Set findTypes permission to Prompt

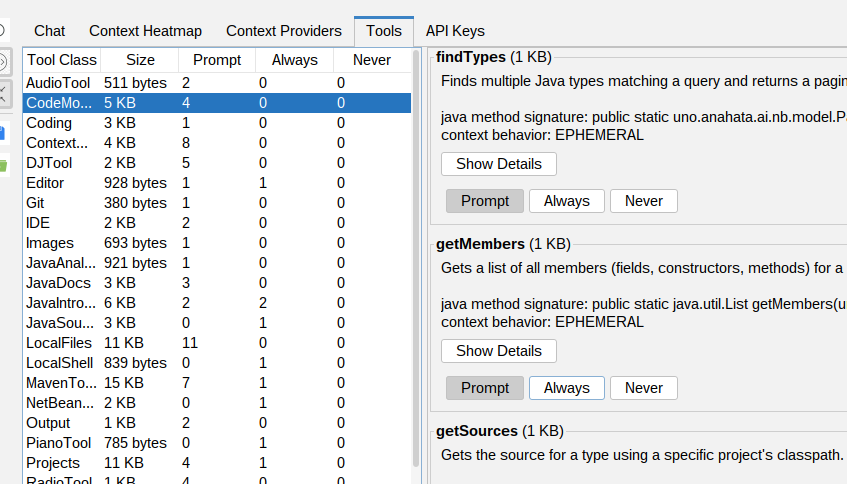pyautogui.click(x=485, y=201)
